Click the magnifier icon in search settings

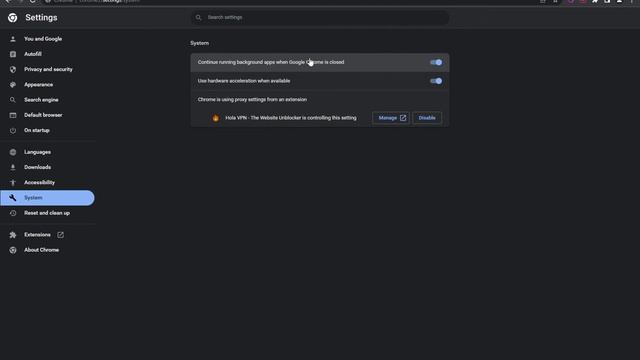[x=198, y=18]
